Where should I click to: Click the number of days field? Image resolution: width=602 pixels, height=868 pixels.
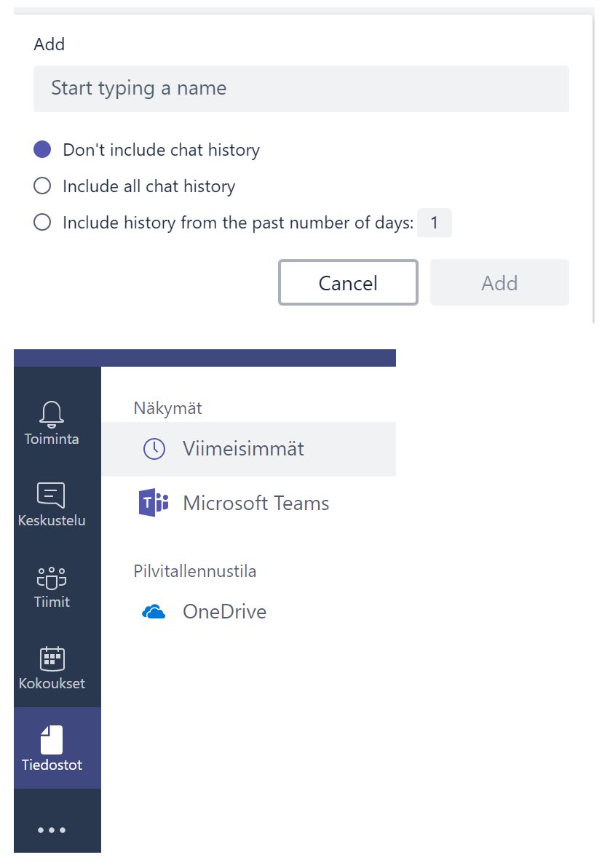click(x=435, y=223)
